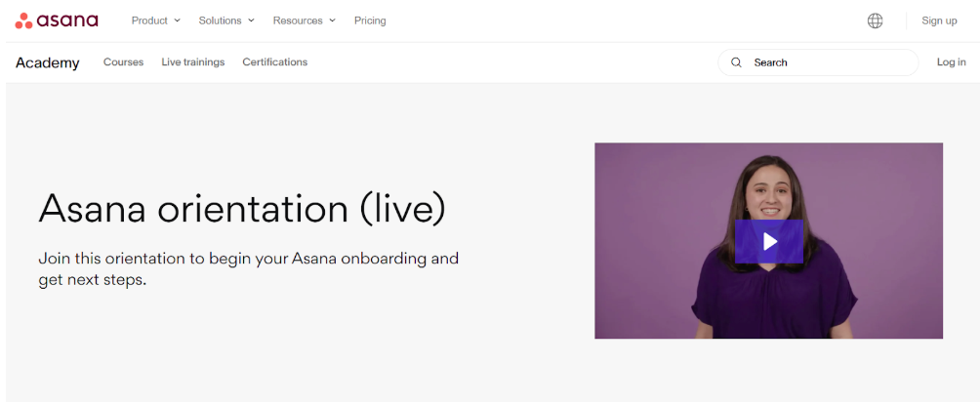Open the language globe icon
The height and width of the screenshot is (406, 980).
[875, 20]
